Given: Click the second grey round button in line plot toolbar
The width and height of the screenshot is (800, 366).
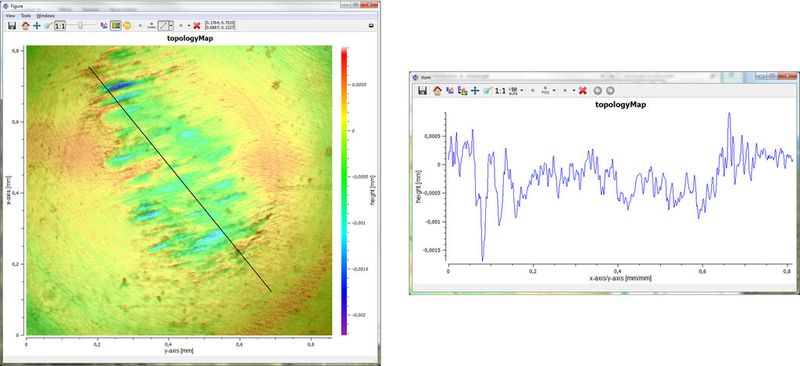Looking at the screenshot, I should [610, 90].
